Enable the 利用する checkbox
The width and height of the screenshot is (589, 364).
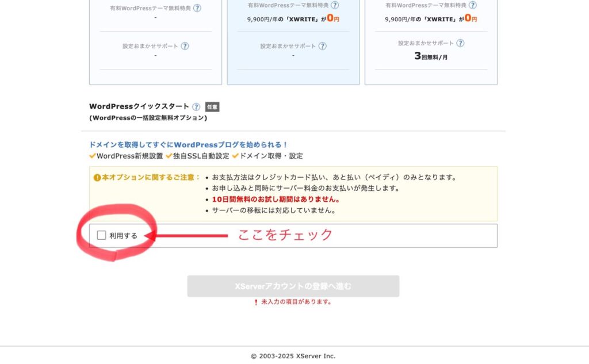(x=102, y=235)
